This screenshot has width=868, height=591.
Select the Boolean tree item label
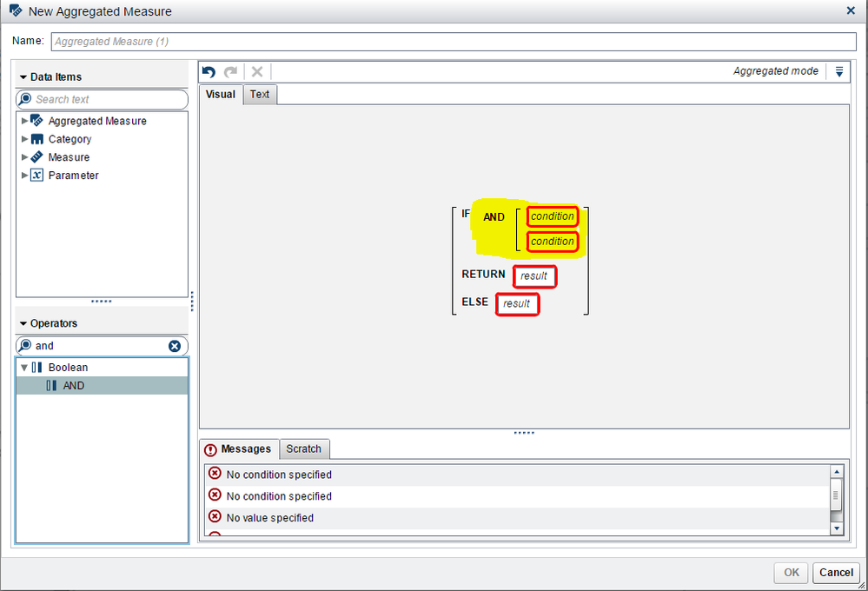(x=68, y=368)
